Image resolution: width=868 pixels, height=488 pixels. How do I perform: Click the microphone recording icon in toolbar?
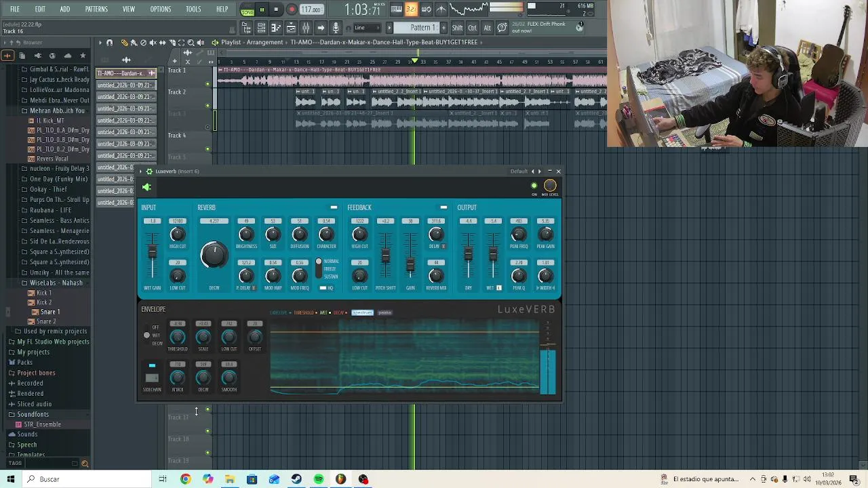tap(335, 28)
